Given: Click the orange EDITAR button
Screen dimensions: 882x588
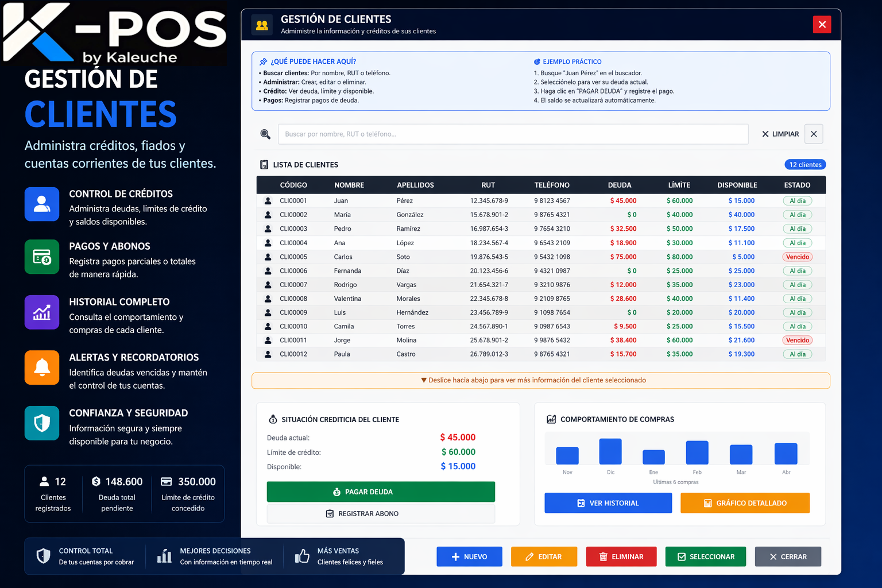Looking at the screenshot, I should coord(544,557).
